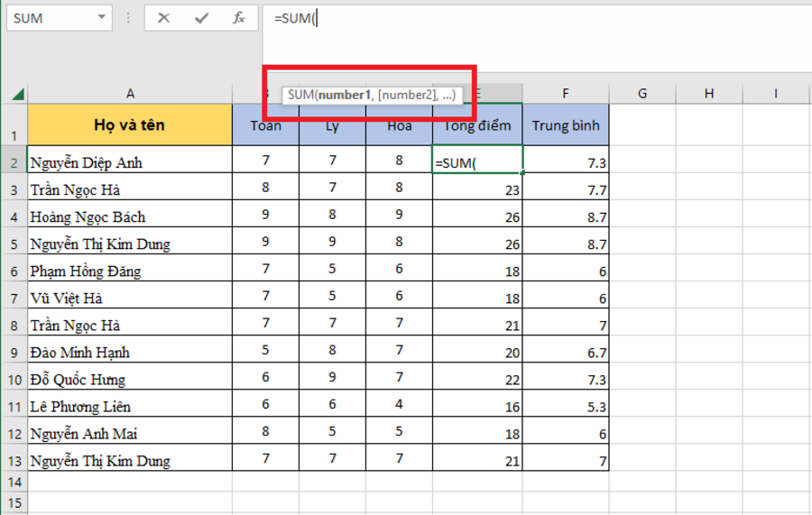Screen dimensions: 812x515
Task: Select column A header
Action: click(x=130, y=94)
